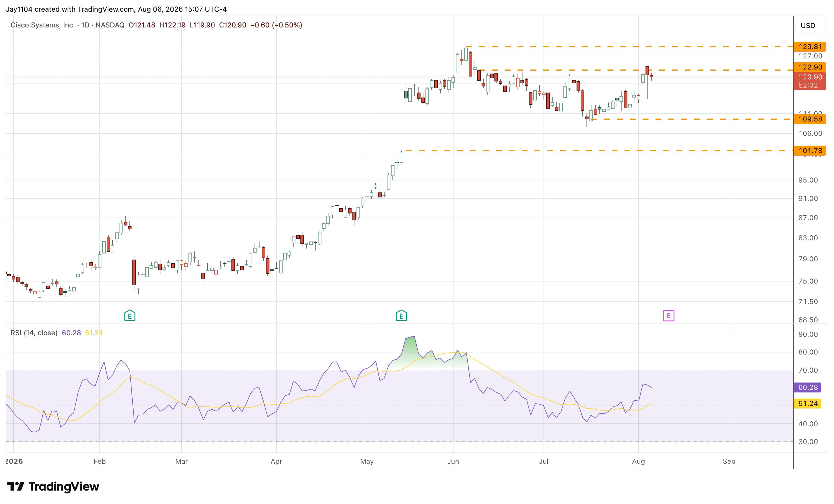Image resolution: width=834 pixels, height=504 pixels.
Task: Click the Feb label on time axis
Action: click(100, 461)
